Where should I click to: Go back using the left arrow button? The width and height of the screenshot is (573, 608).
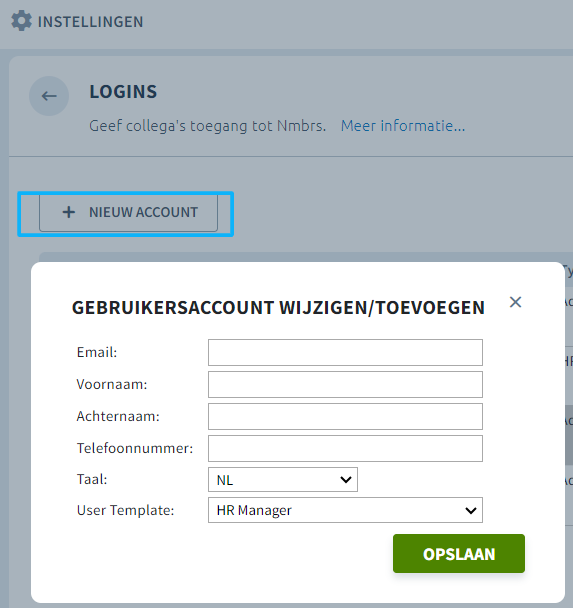[49, 96]
